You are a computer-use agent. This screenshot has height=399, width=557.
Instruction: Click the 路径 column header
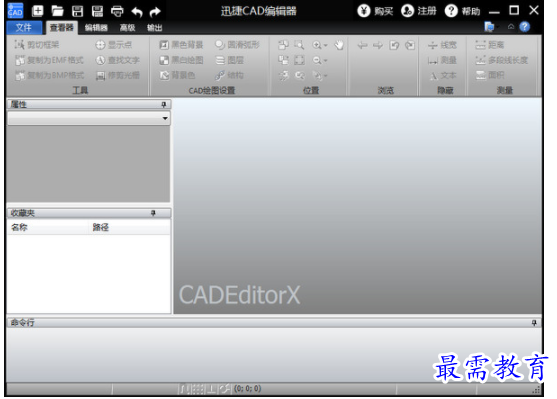(x=130, y=227)
